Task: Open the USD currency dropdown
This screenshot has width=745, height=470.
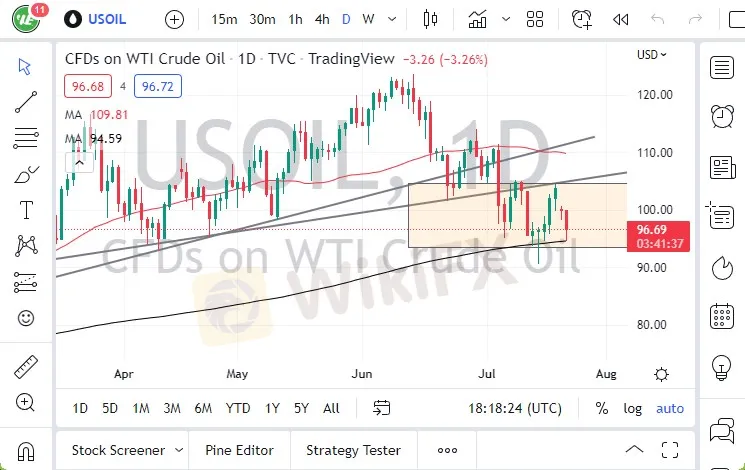Action: point(652,55)
